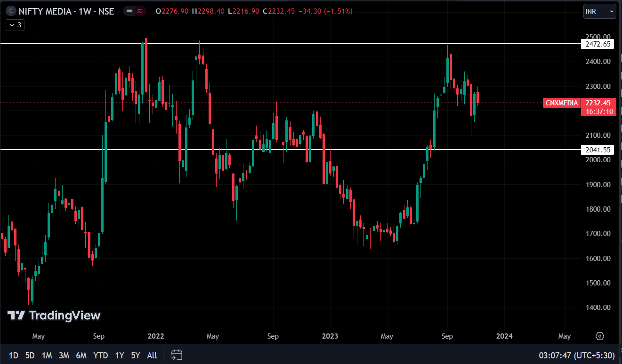Toggle the pink approximate-sign data indicator
The image size is (622, 364).
coord(140,11)
